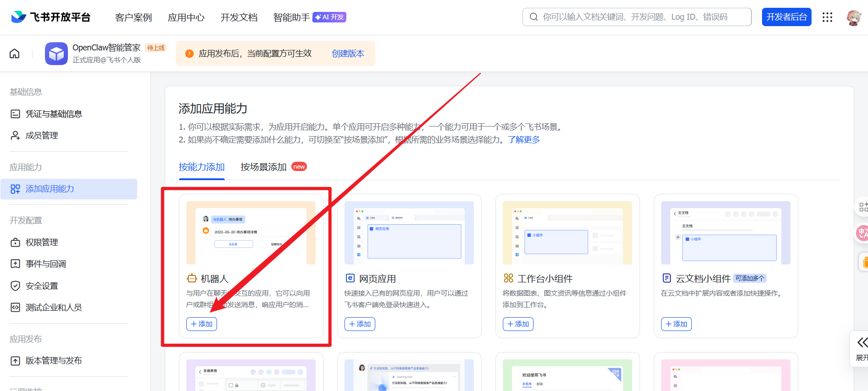Add the 工作台小组件 capability

(518, 324)
